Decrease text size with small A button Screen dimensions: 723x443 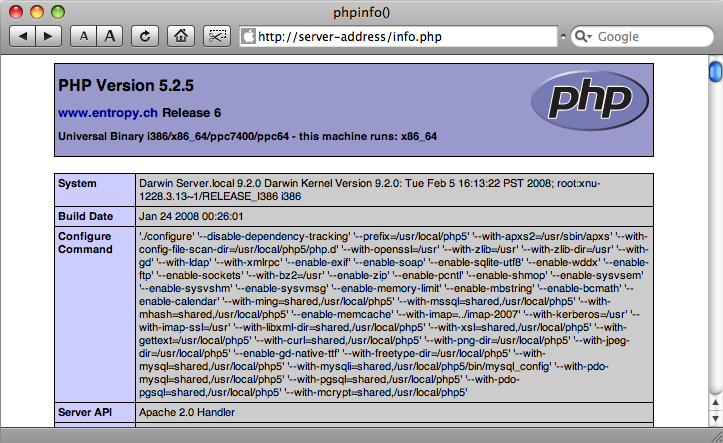pos(84,37)
